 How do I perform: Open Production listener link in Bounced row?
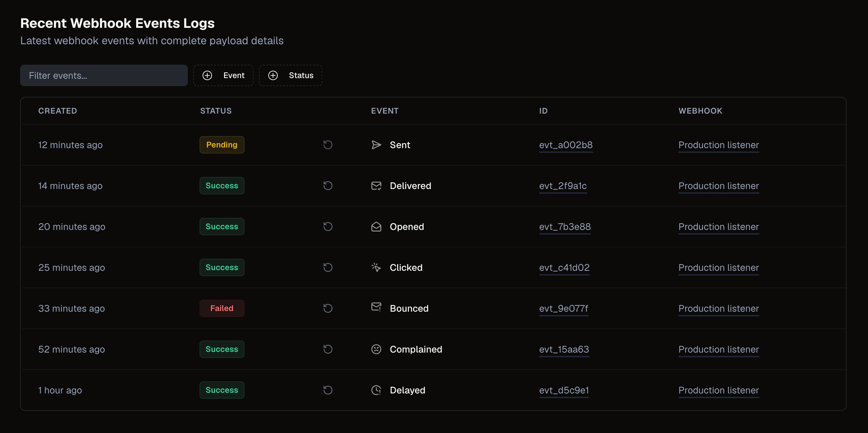click(x=718, y=308)
